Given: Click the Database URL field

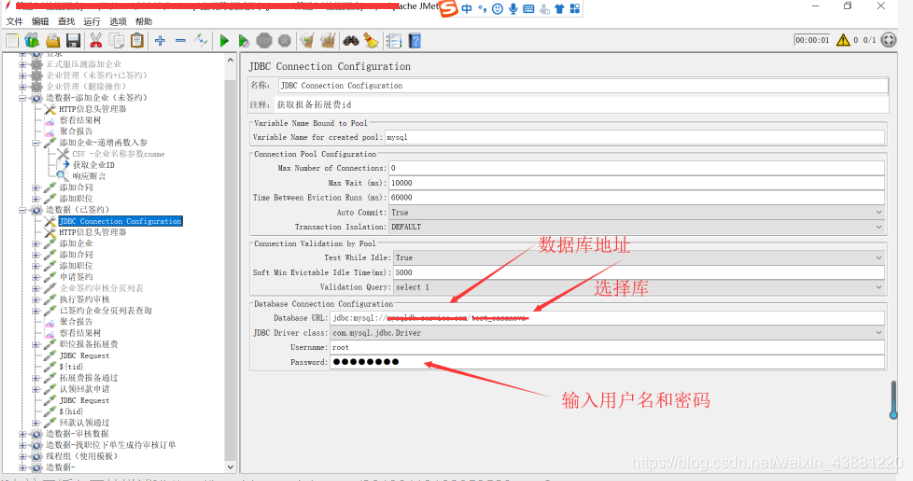Looking at the screenshot, I should click(607, 318).
